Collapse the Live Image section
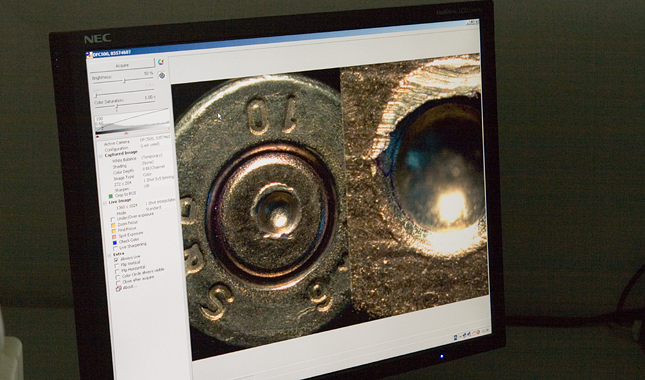 (x=105, y=203)
